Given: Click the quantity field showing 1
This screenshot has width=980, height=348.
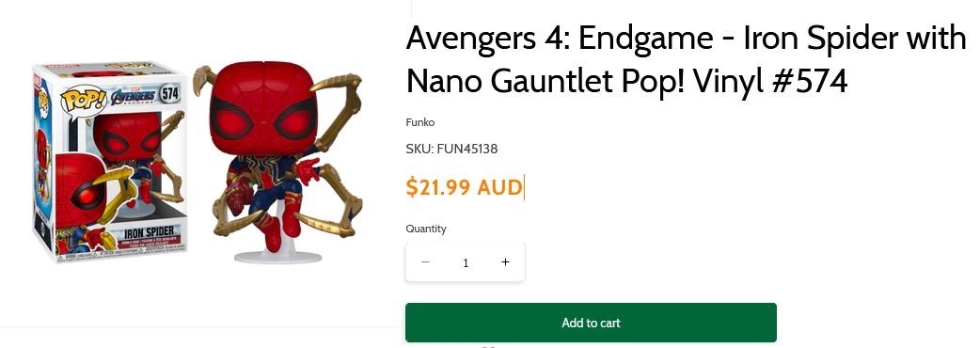Looking at the screenshot, I should point(465,263).
